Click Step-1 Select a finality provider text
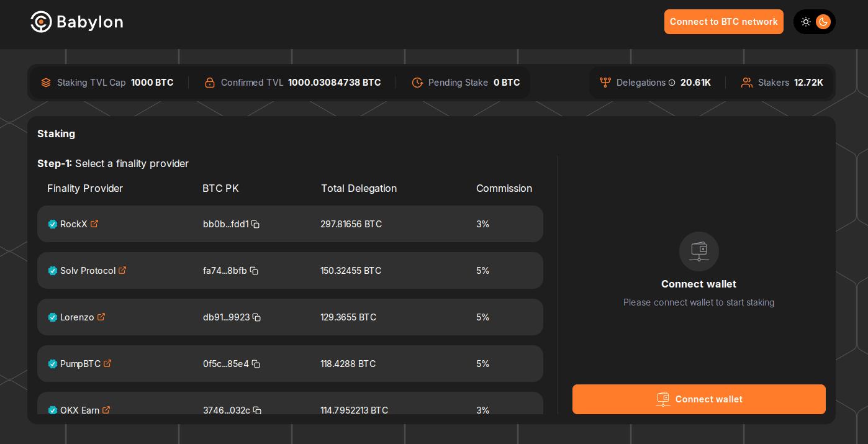 (113, 163)
